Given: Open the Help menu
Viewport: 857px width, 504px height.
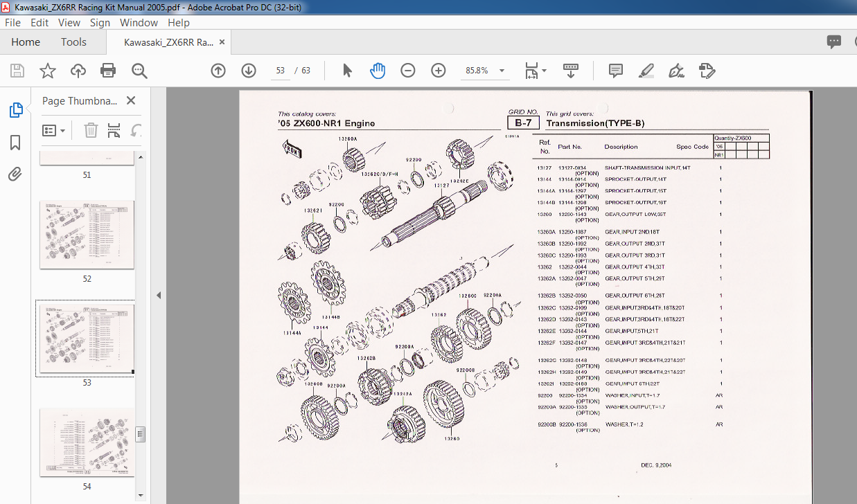Looking at the screenshot, I should [x=179, y=22].
